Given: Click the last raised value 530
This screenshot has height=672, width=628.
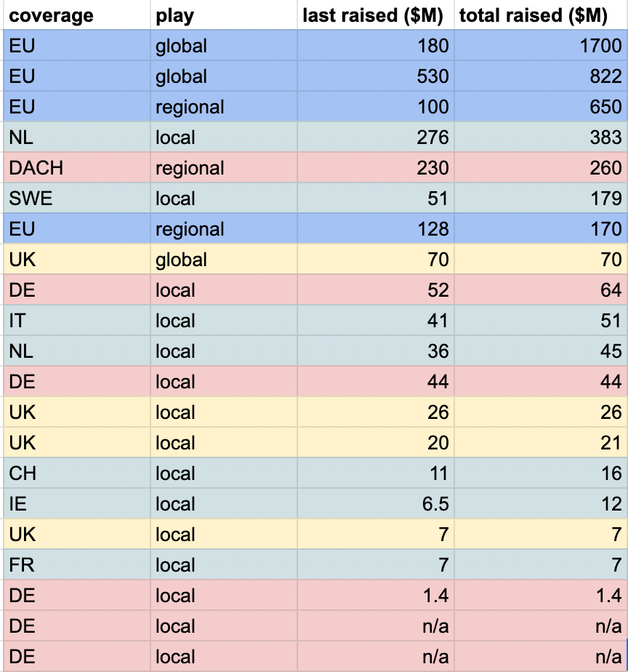Looking at the screenshot, I should click(x=375, y=76).
